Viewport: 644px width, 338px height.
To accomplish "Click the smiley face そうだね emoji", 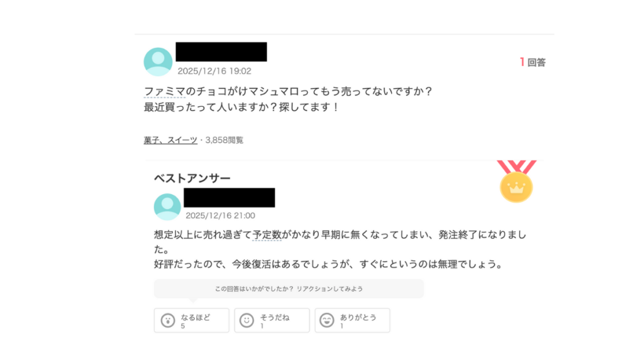I will [247, 320].
